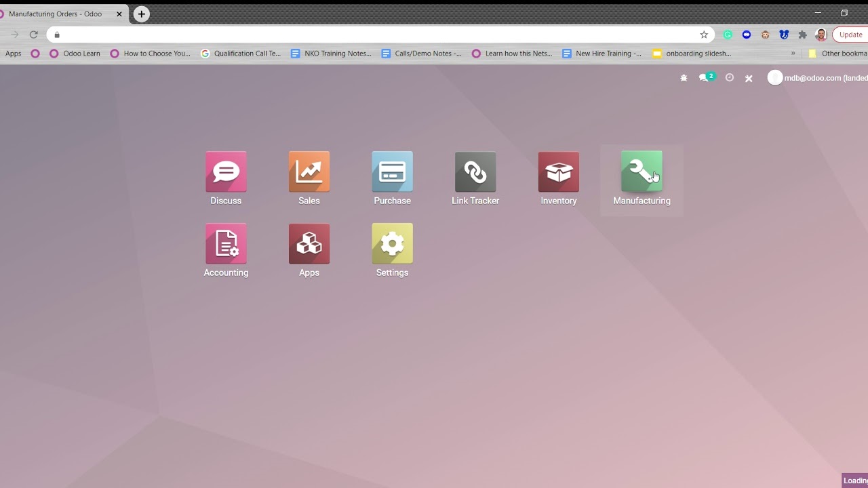Open the Odoo Learn bookmark

75,54
